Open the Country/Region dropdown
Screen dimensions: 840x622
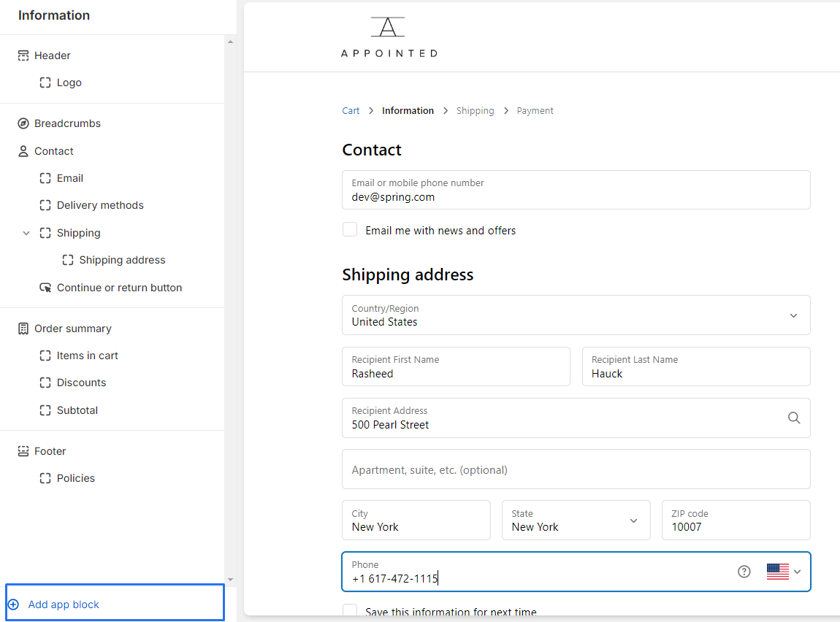(x=576, y=315)
